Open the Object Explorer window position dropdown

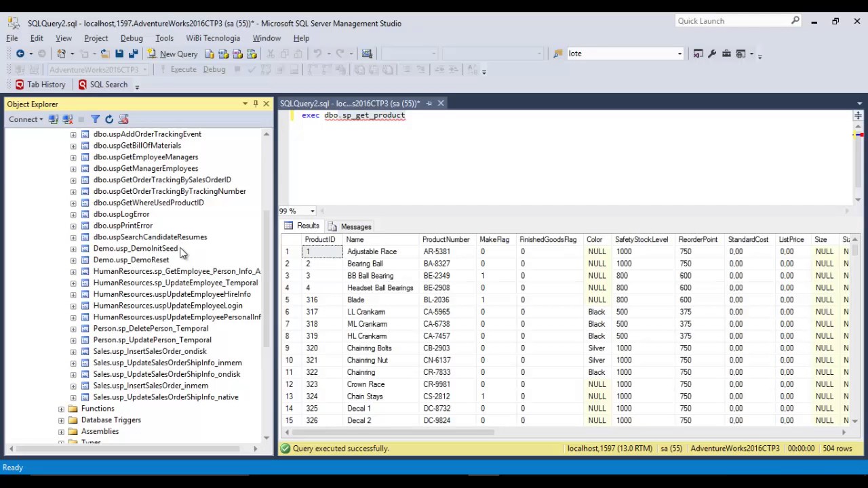point(245,104)
